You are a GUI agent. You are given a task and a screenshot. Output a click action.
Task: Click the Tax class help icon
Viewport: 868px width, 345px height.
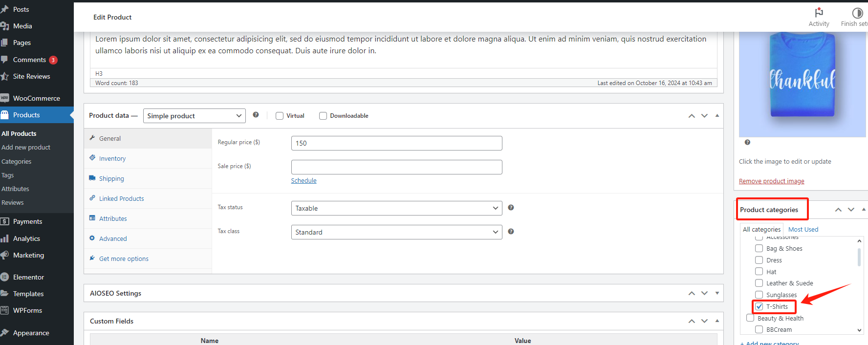coord(511,232)
